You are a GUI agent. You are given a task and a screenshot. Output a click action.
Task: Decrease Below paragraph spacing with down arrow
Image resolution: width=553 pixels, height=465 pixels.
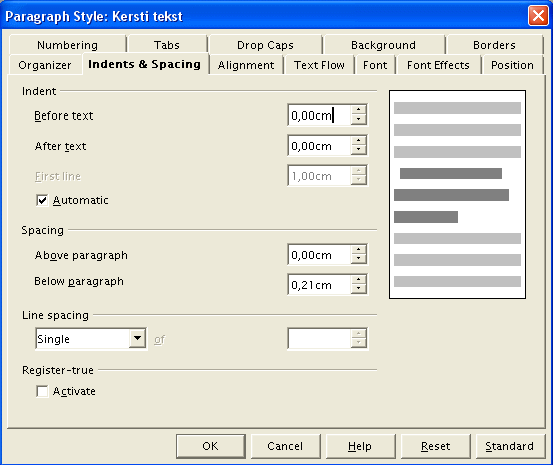pyautogui.click(x=358, y=289)
